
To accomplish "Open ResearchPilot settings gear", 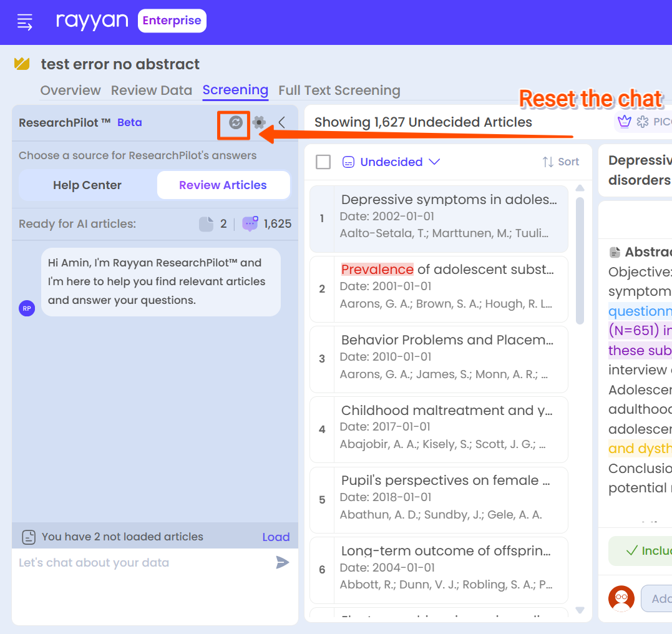I will (x=259, y=122).
